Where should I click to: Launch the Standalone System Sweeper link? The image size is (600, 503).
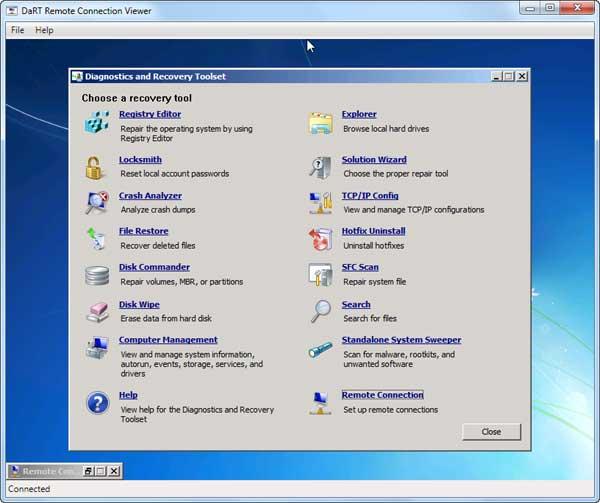point(401,340)
